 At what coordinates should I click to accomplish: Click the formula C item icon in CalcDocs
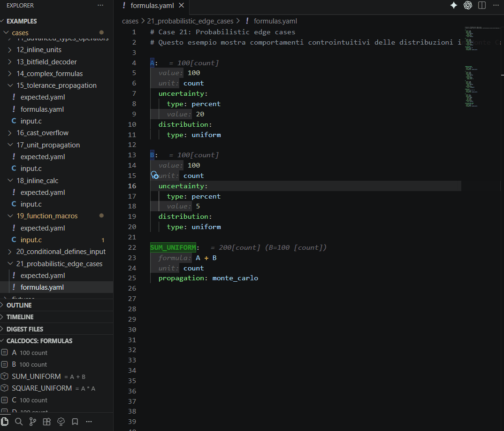point(5,400)
